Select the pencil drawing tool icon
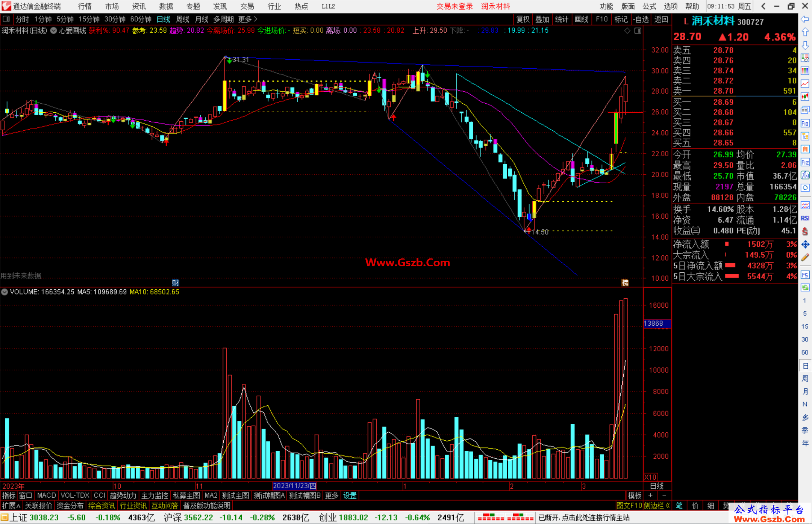 tap(805, 257)
